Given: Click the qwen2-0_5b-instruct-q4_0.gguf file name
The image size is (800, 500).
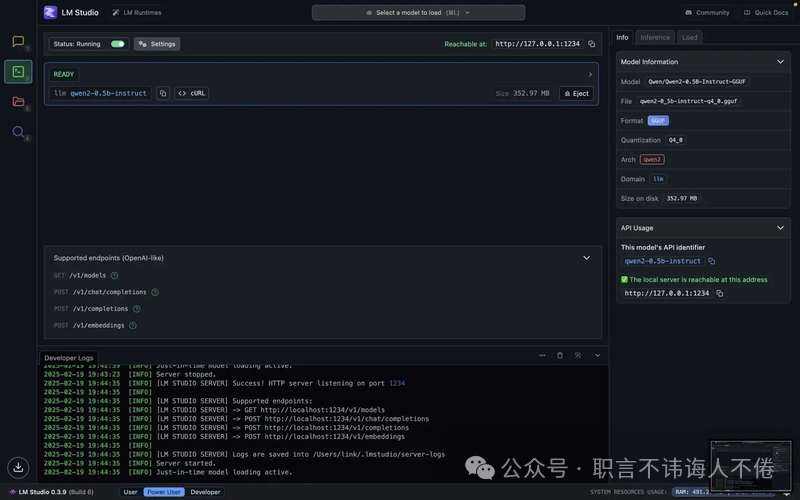Looking at the screenshot, I should tap(688, 101).
